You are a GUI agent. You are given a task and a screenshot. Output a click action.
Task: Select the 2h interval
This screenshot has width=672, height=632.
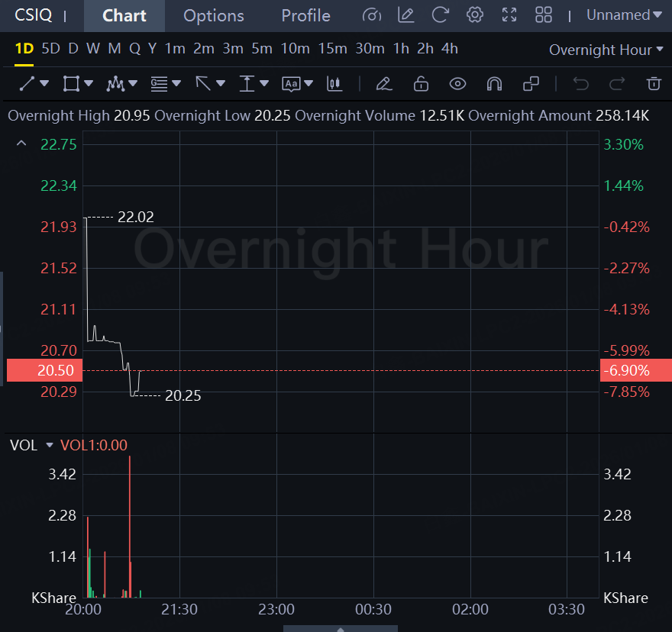coord(425,49)
